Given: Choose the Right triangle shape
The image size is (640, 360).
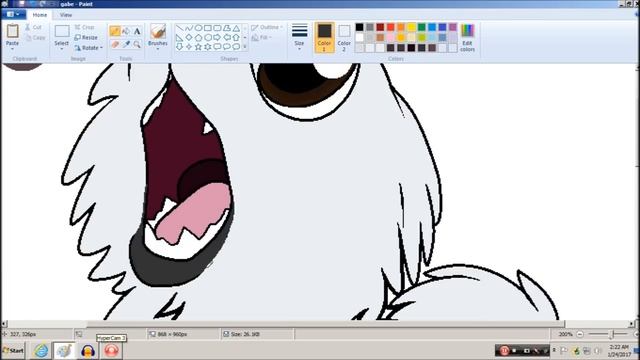Looking at the screenshot, I should tap(179, 38).
